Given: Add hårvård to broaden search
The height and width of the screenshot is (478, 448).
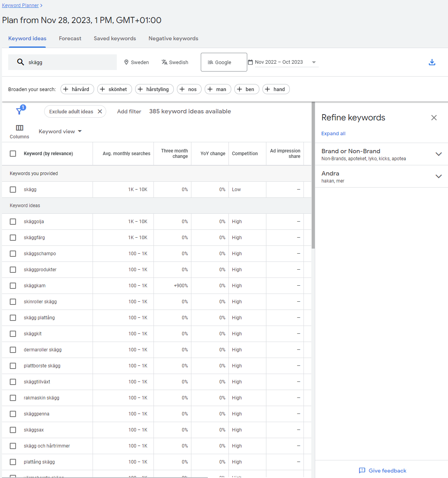Looking at the screenshot, I should point(77,89).
